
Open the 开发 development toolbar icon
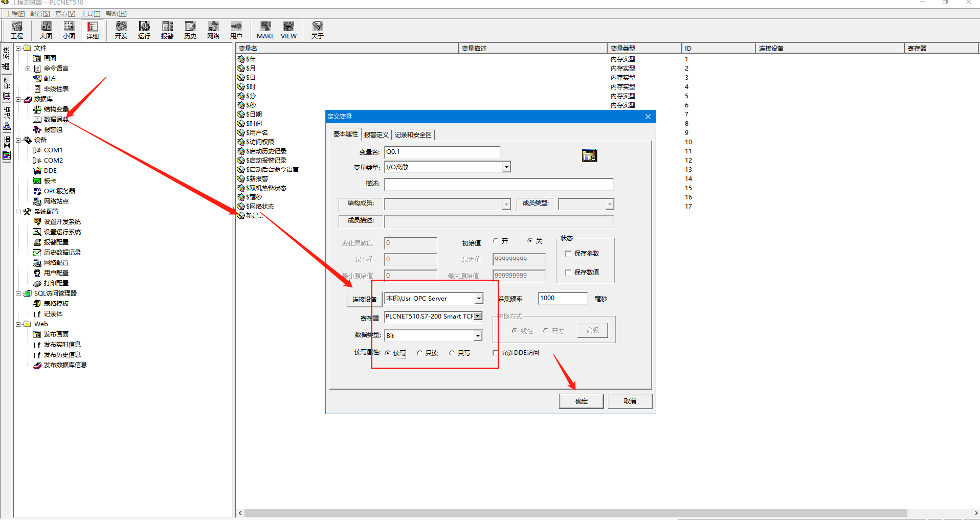[x=121, y=30]
